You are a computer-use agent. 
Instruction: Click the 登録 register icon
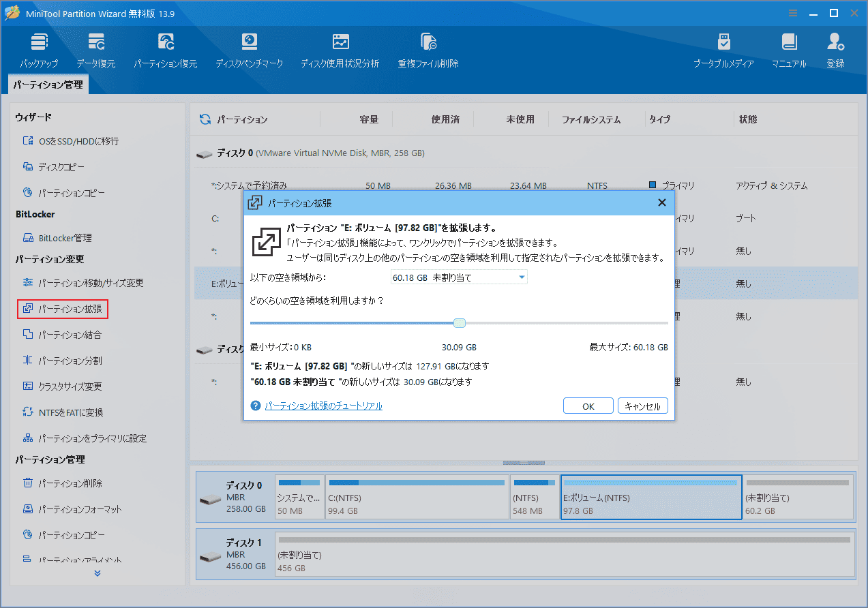[x=836, y=50]
